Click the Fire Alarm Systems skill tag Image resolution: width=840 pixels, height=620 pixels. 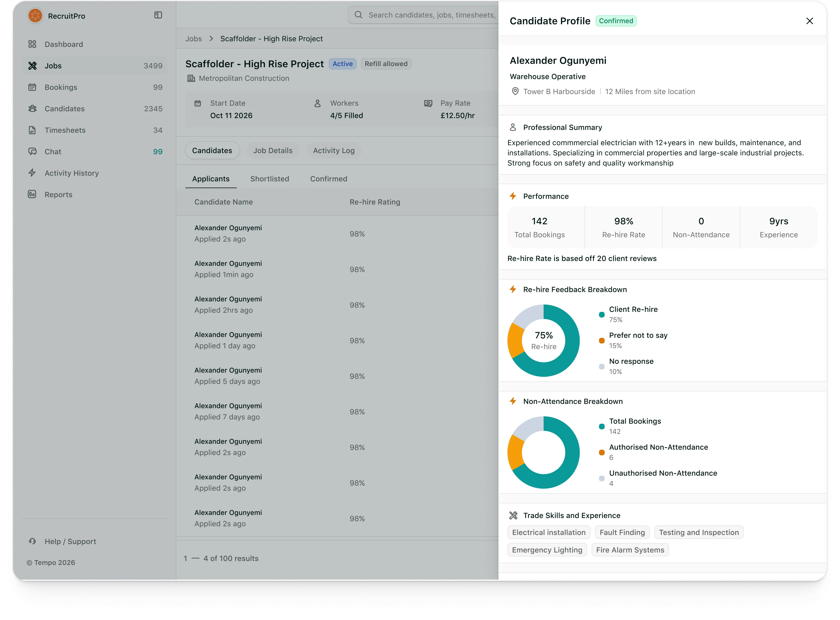tap(630, 550)
